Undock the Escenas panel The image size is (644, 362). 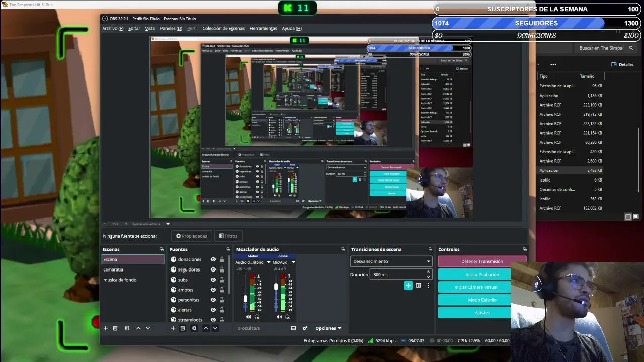[x=162, y=249]
